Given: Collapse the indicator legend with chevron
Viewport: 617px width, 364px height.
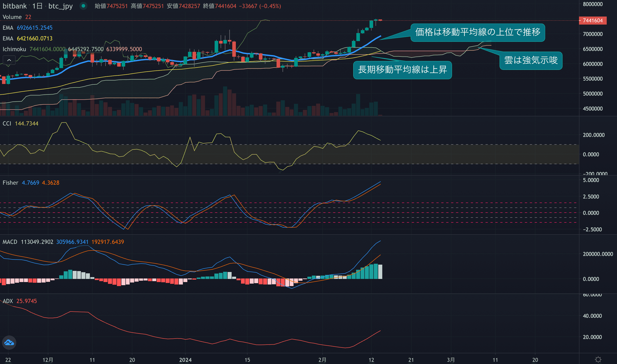Looking at the screenshot, I should tap(9, 60).
